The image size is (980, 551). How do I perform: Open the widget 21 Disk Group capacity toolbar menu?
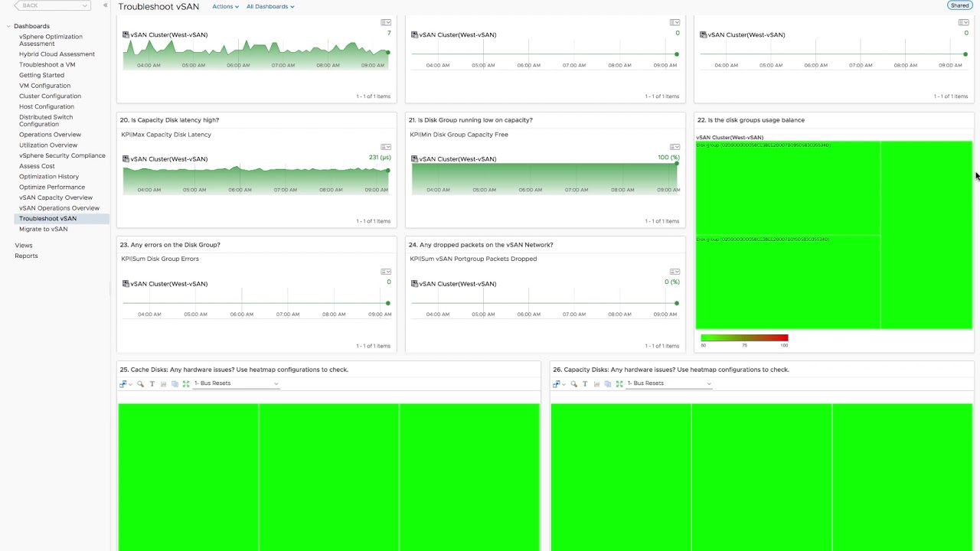pos(675,147)
